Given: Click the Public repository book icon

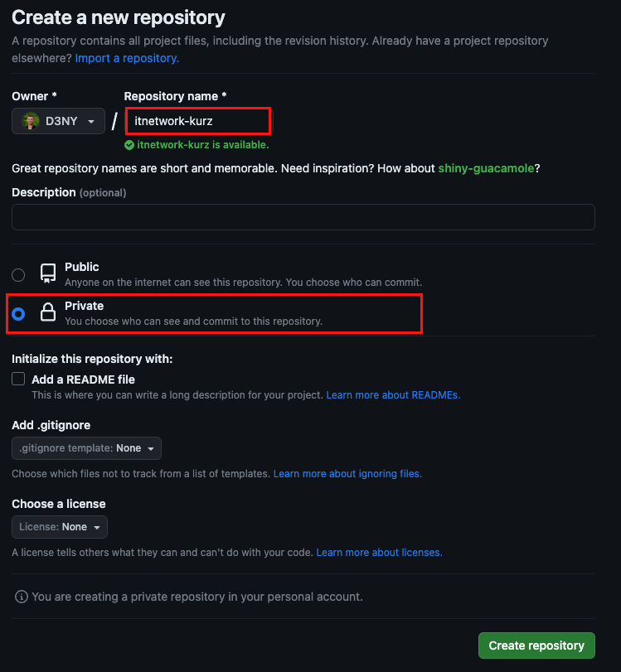Looking at the screenshot, I should pos(48,274).
